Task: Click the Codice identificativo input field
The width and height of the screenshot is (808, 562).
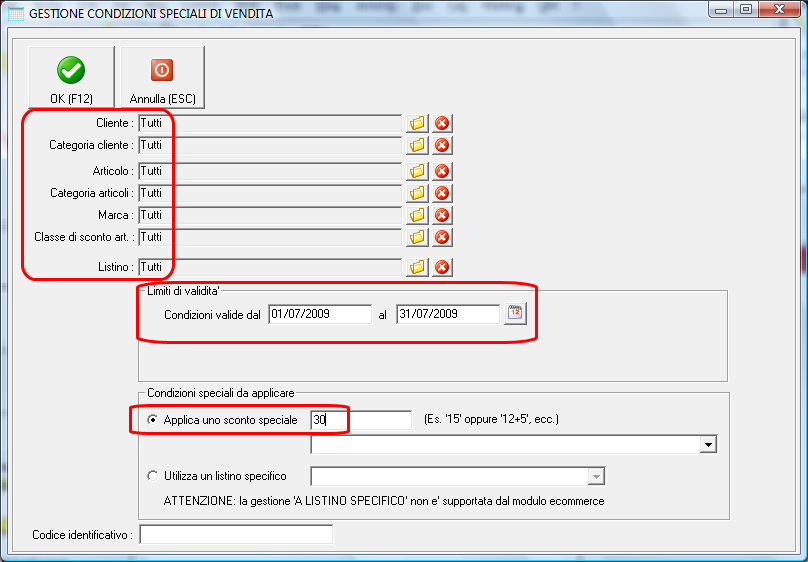Action: 236,535
